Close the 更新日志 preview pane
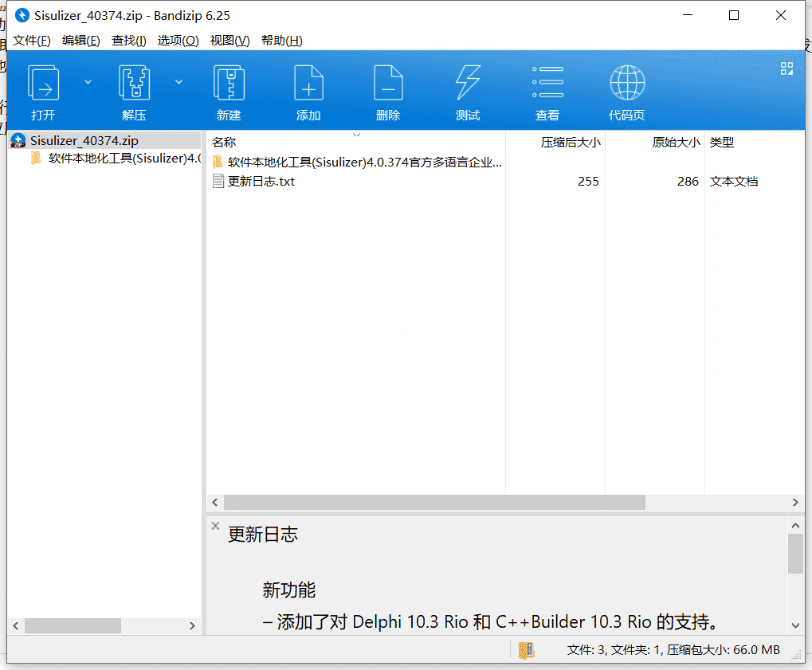Screen dimensions: 812x670 coord(215,526)
